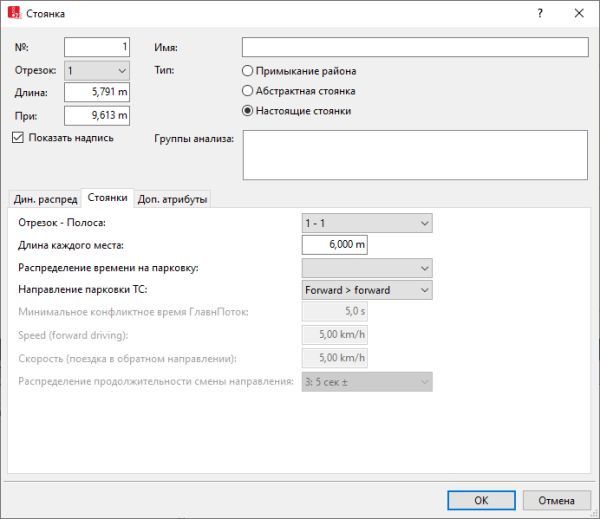Toggle the Показать надпись checkbox
The image size is (600, 519).
click(18, 137)
